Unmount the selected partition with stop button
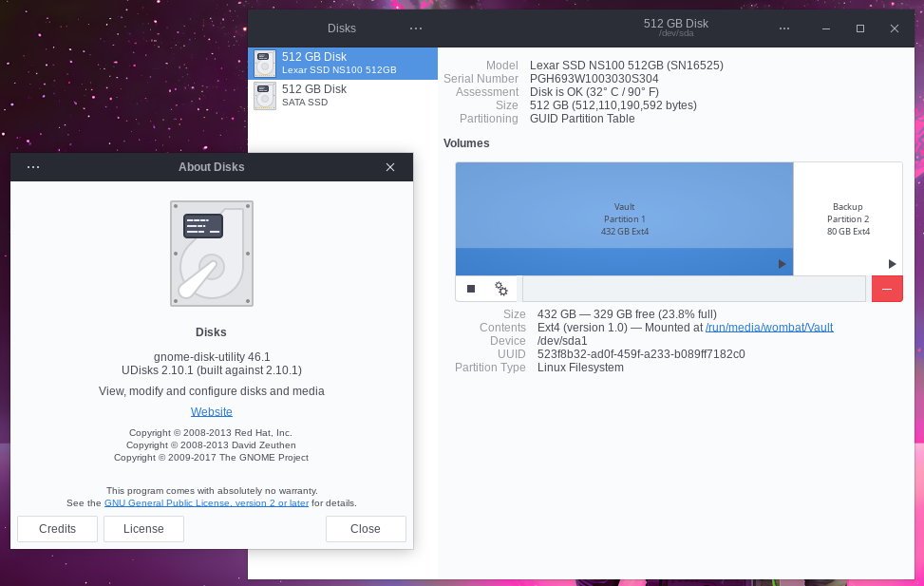 [471, 289]
